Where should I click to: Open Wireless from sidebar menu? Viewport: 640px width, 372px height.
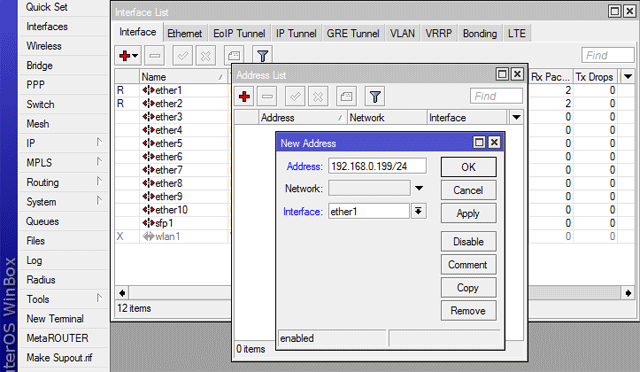pyautogui.click(x=44, y=46)
